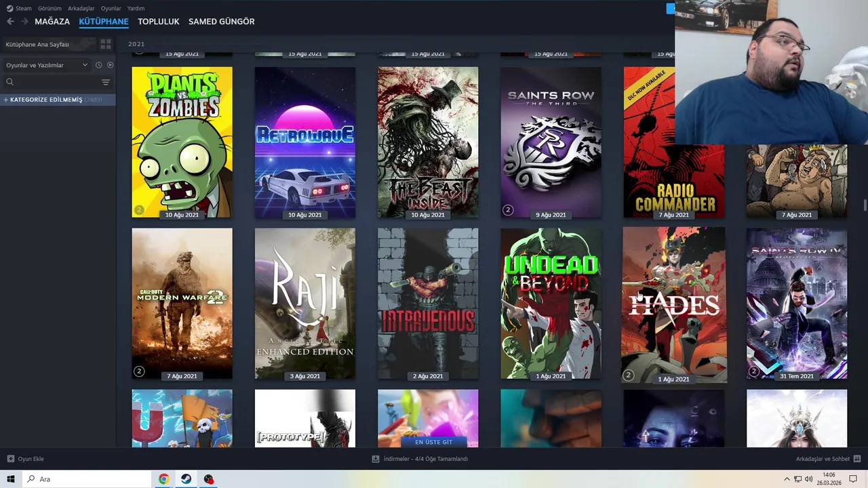Open SAMED GÜNGÖR profile tab

coord(222,22)
